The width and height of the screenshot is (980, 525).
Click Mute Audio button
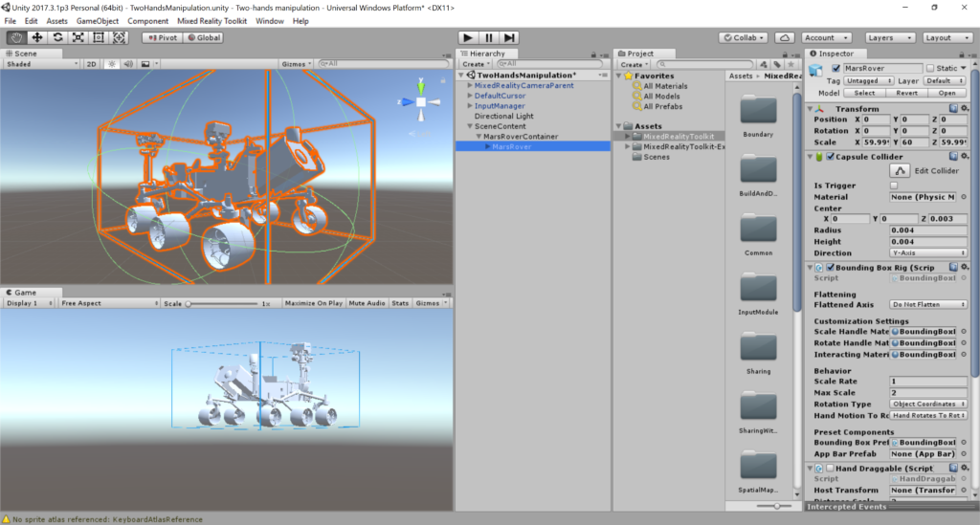point(367,303)
